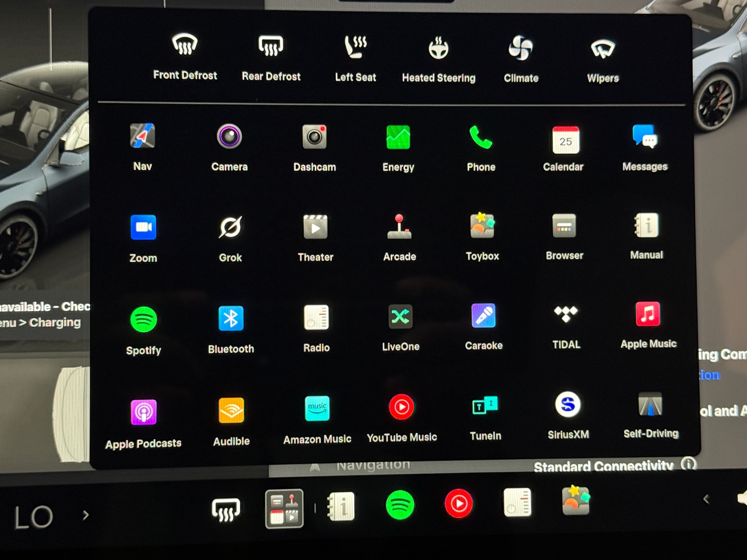Screen dimensions: 747x560
Task: Click the left chevron near volume
Action: (x=706, y=499)
